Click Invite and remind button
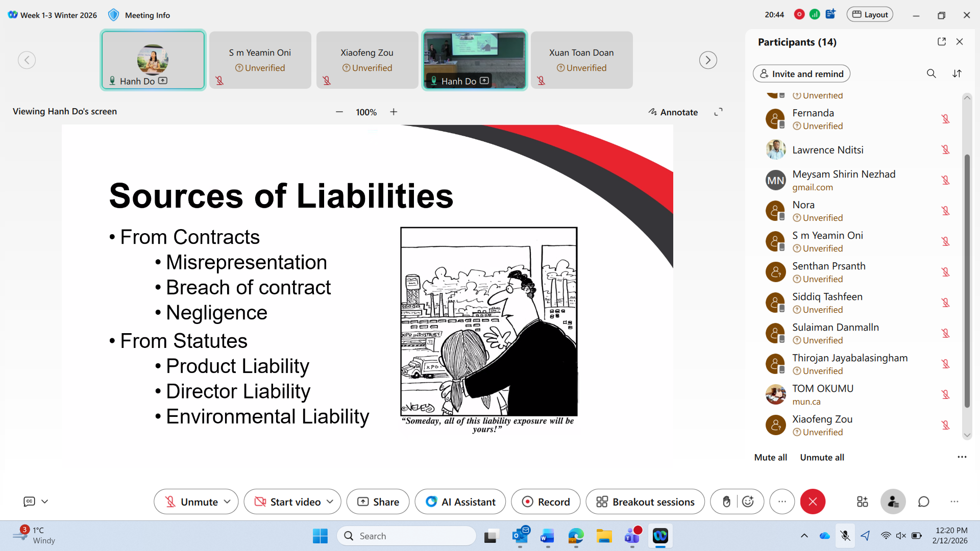 coord(801,73)
